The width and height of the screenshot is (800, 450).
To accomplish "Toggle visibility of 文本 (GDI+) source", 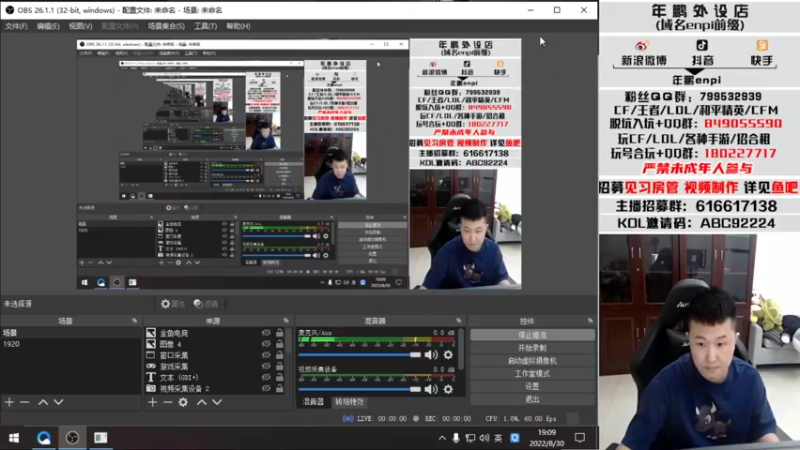I will (266, 377).
